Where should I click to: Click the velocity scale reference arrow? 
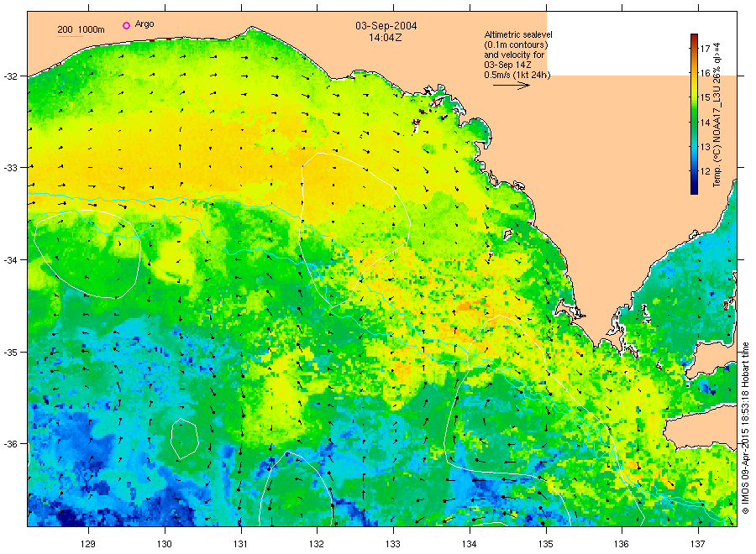512,86
